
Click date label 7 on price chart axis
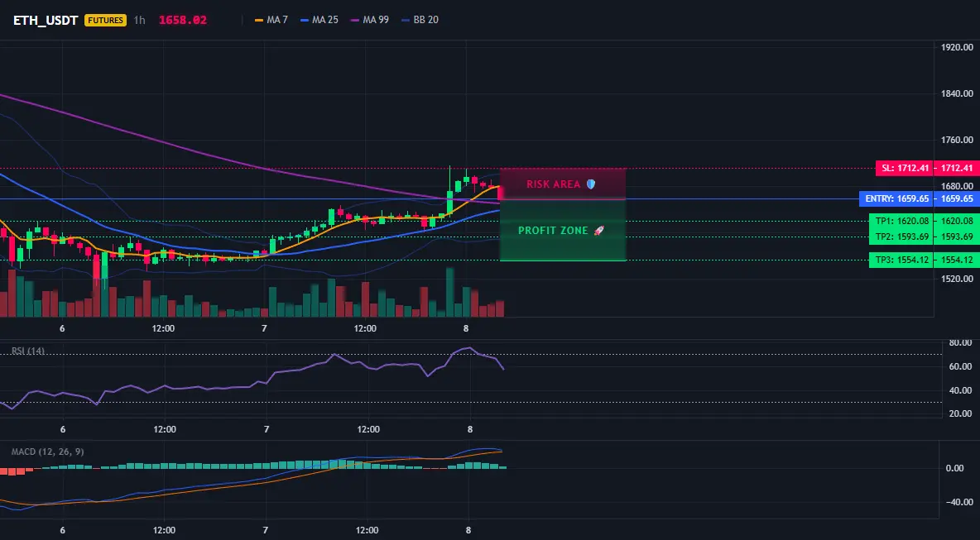point(264,328)
